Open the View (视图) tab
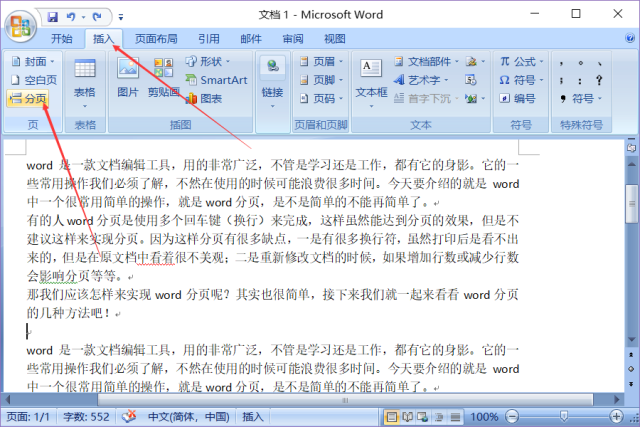Screen dimensions: 640x427 click(x=335, y=39)
